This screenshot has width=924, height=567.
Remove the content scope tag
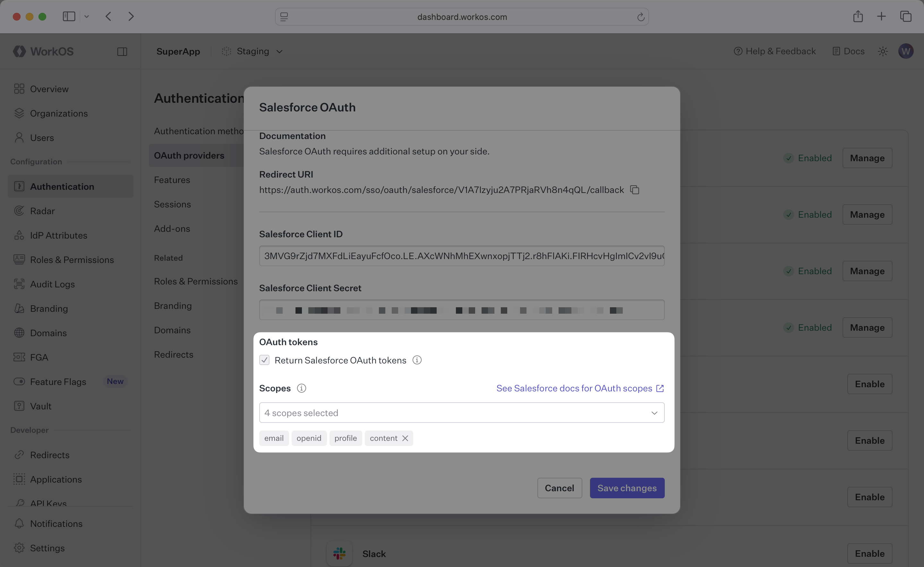coord(405,438)
